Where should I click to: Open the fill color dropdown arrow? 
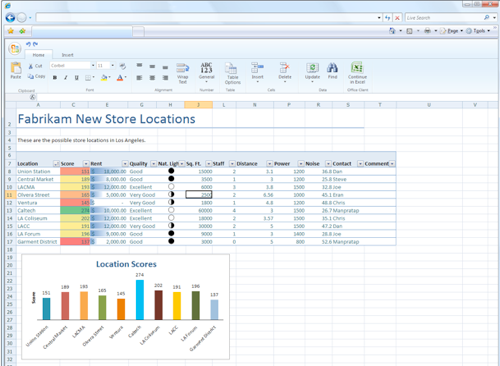click(109, 78)
